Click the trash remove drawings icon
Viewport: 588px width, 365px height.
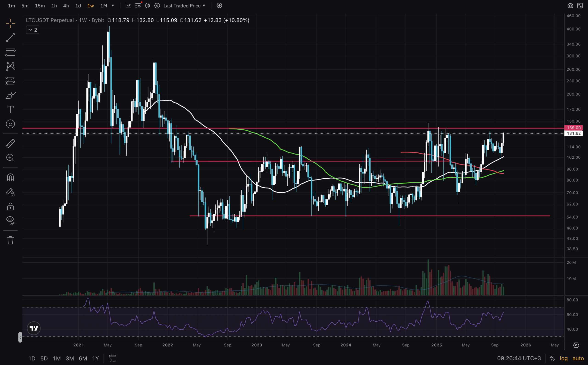(10, 240)
